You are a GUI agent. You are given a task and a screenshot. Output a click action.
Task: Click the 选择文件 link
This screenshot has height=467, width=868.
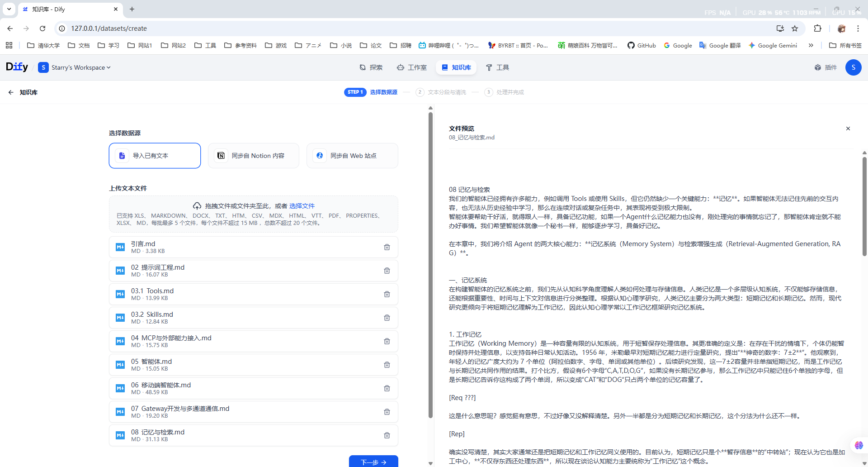[302, 206]
